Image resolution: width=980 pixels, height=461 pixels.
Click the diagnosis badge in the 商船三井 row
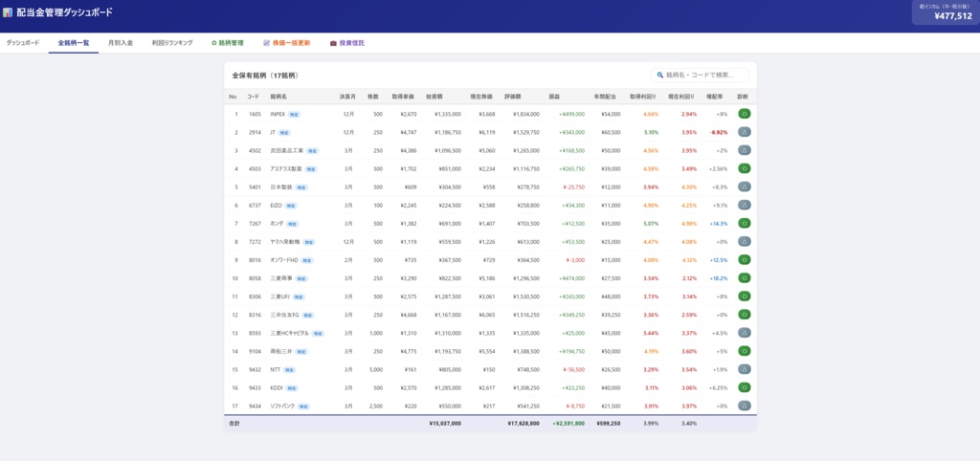coord(744,351)
